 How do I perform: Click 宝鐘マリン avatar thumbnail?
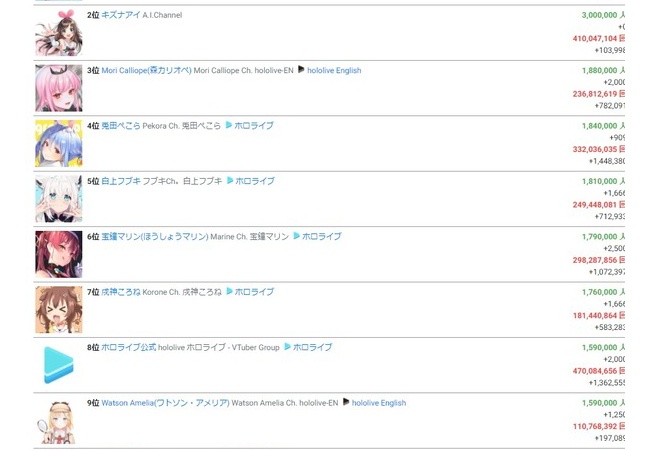(x=59, y=254)
